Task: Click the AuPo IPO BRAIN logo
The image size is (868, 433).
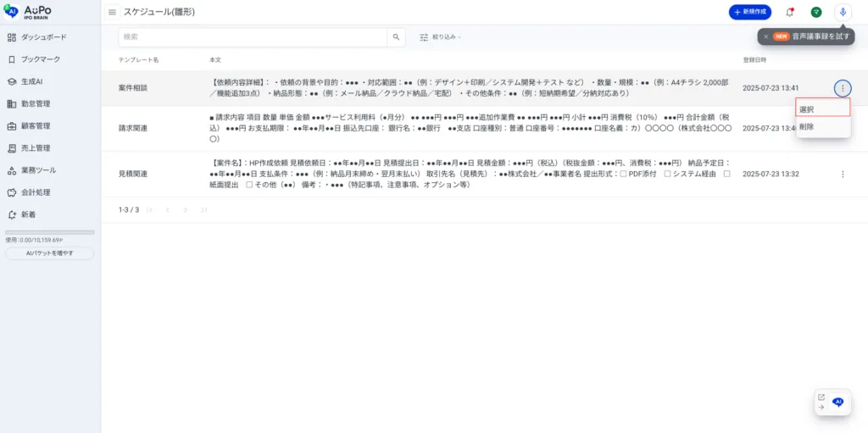Action: pos(28,12)
